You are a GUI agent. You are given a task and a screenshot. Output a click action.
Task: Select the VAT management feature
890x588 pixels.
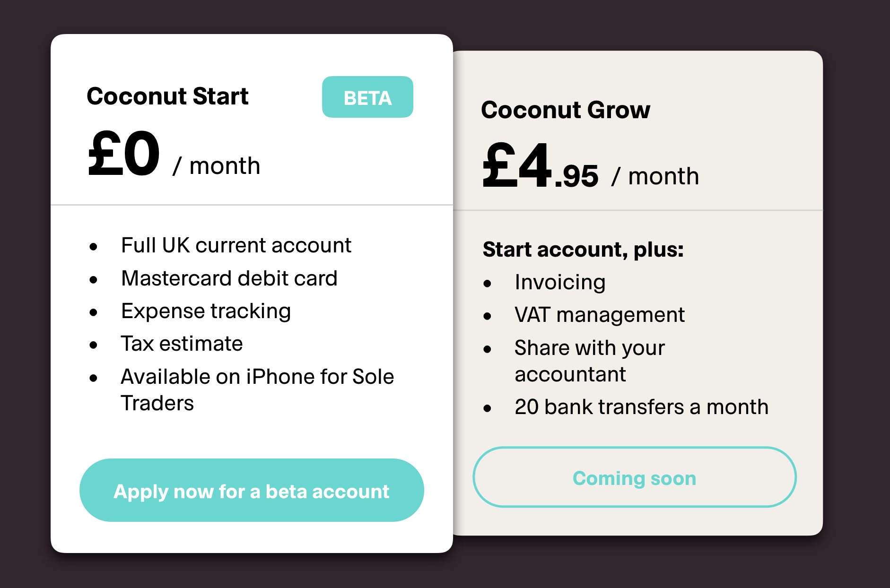(600, 315)
